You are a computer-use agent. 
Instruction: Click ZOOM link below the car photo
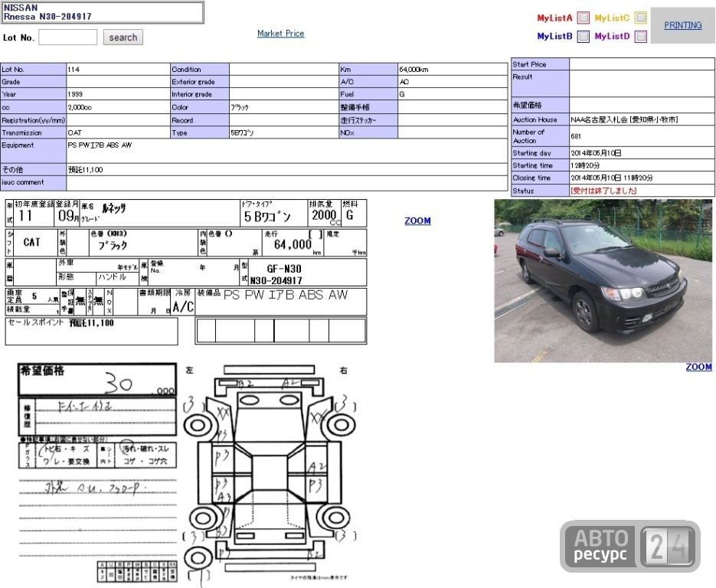tap(698, 367)
